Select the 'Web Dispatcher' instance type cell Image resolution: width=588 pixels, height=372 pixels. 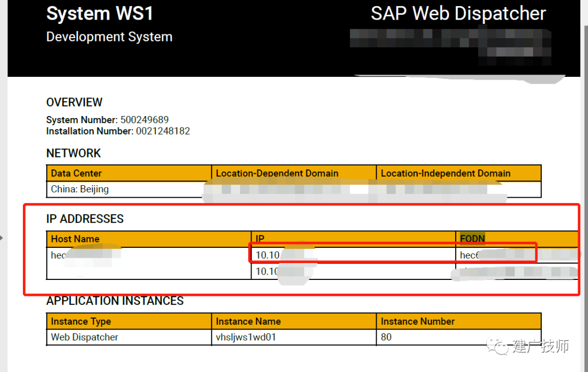click(129, 337)
